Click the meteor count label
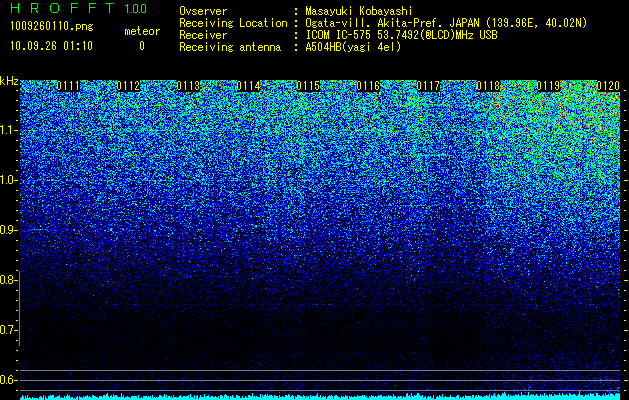The height and width of the screenshot is (400, 629). pyautogui.click(x=142, y=31)
